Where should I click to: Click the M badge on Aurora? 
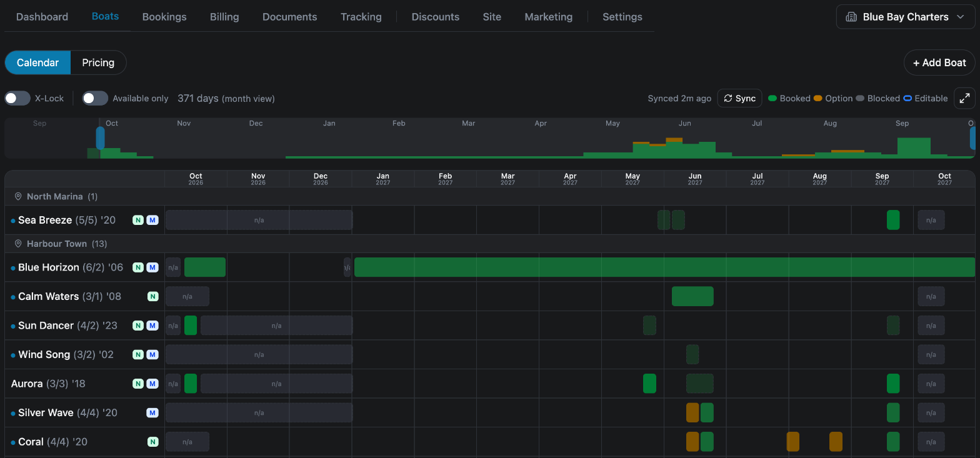152,384
